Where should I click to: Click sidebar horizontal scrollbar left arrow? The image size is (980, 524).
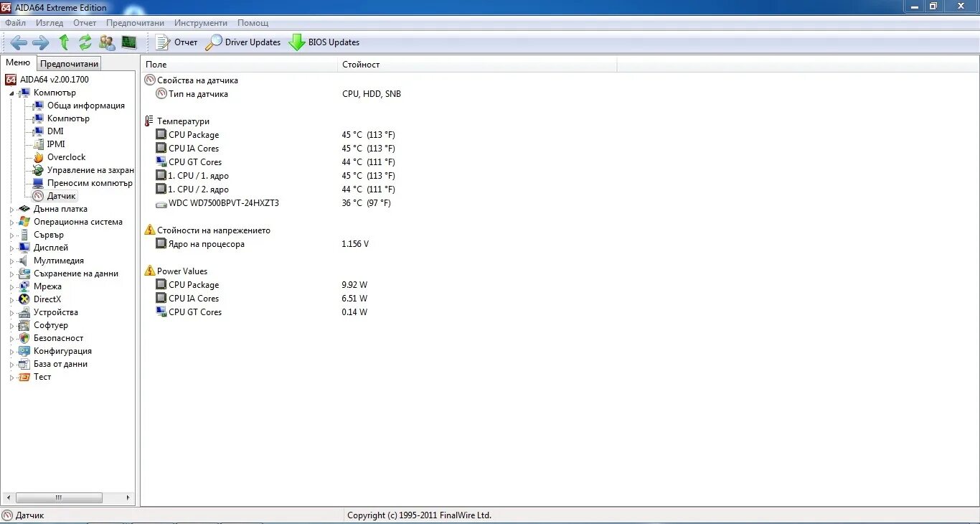point(8,497)
